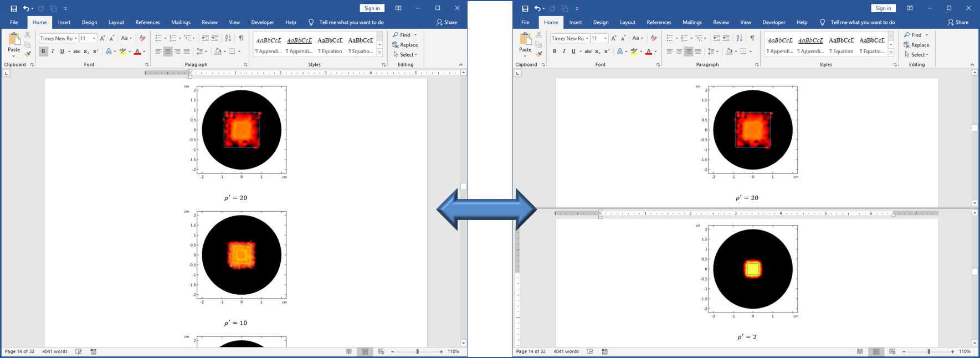The height and width of the screenshot is (358, 980).
Task: Sort paragraphs in the right Word window
Action: point(739,38)
